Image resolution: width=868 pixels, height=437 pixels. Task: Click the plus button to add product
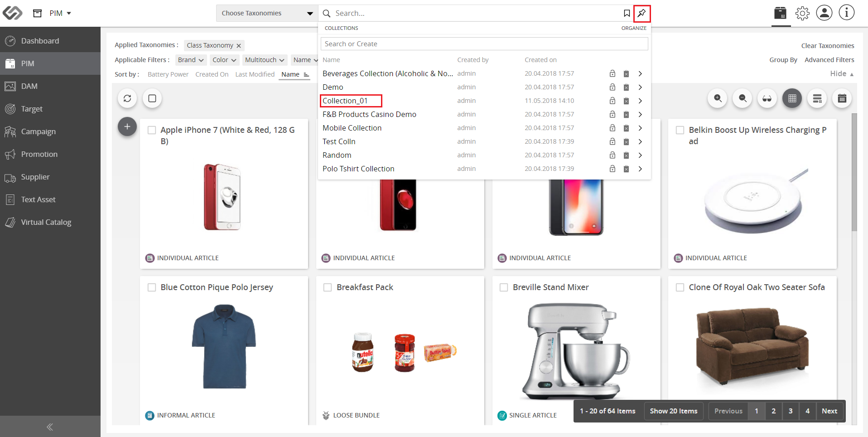127,126
